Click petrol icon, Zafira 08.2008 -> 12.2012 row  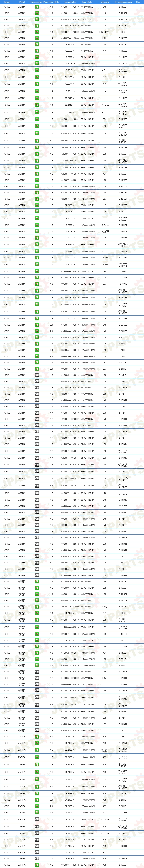click(x=37, y=865)
